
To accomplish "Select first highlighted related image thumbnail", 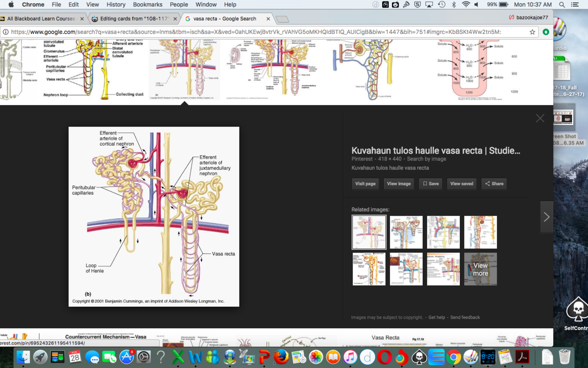I will click(x=369, y=232).
